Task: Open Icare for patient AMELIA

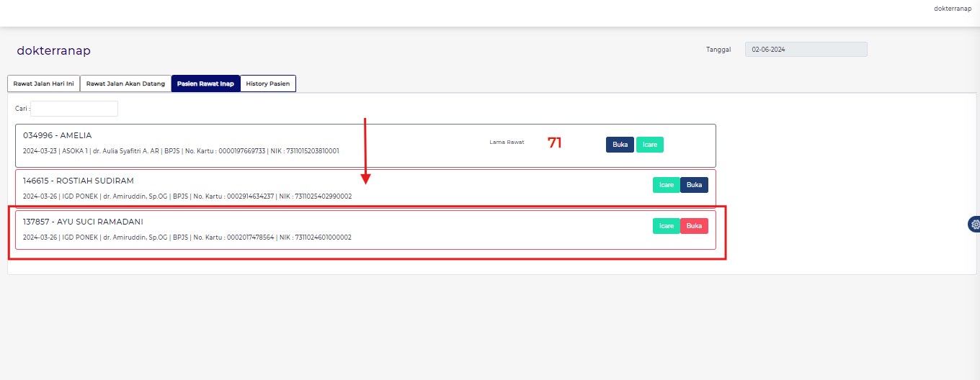Action: click(x=649, y=145)
